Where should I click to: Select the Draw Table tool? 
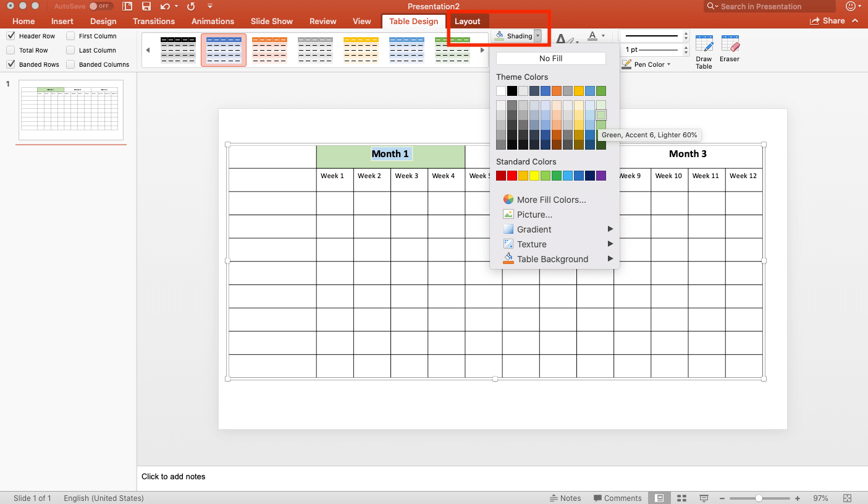click(x=704, y=51)
